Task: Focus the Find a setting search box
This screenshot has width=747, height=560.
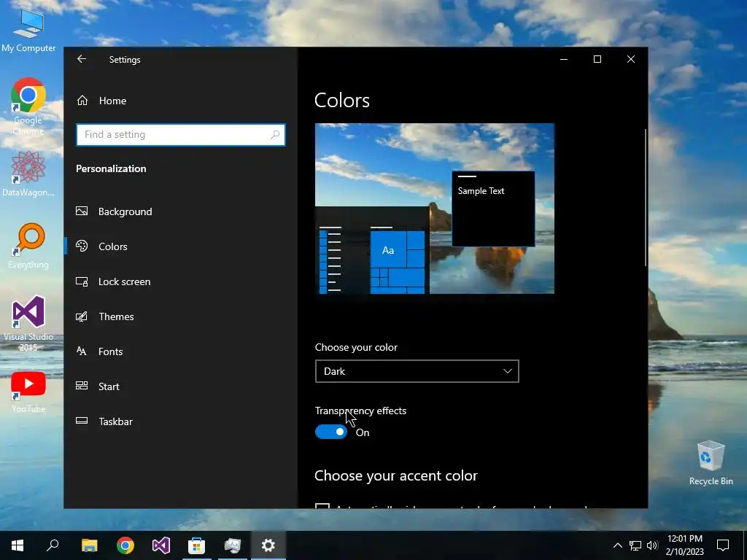Action: 181,135
